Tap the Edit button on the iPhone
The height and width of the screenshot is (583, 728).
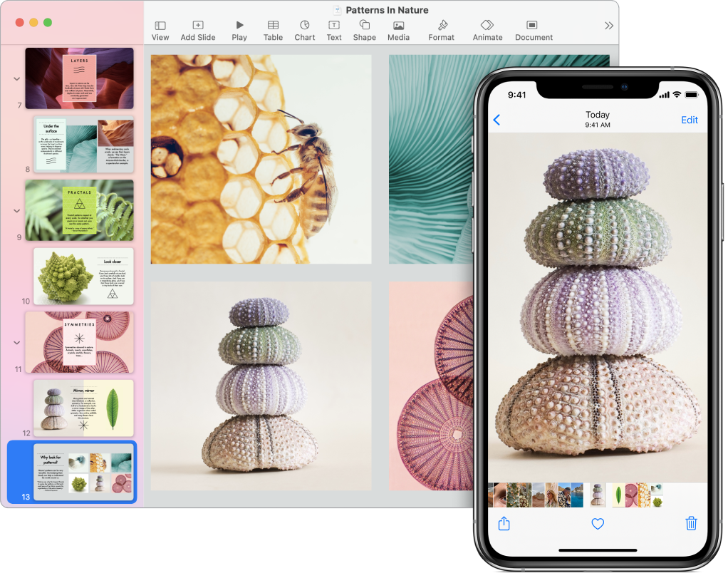(689, 120)
